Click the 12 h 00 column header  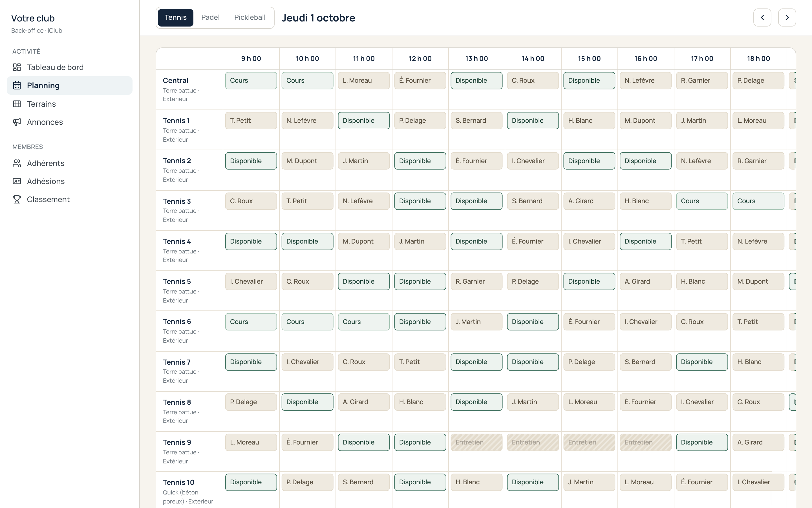[x=420, y=59]
